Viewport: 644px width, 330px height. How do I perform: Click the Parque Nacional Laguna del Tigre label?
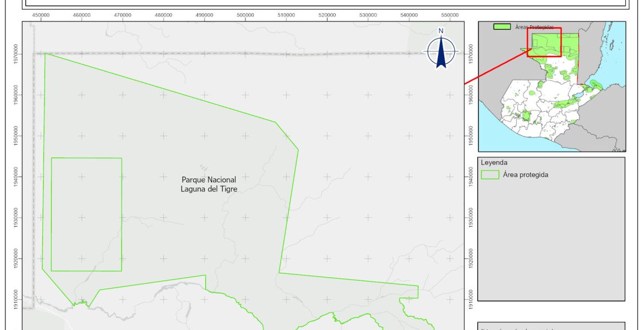pos(209,184)
